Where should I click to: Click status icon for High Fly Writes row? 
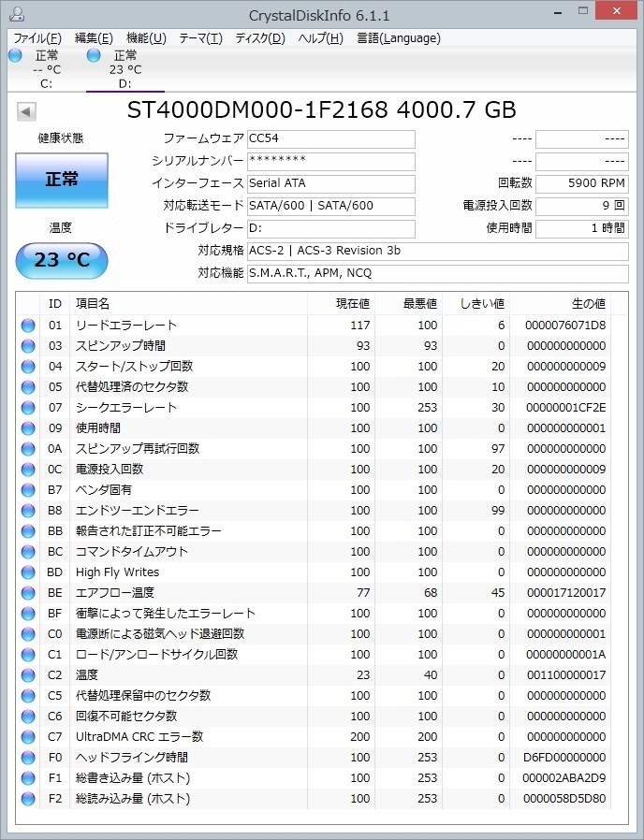28,572
